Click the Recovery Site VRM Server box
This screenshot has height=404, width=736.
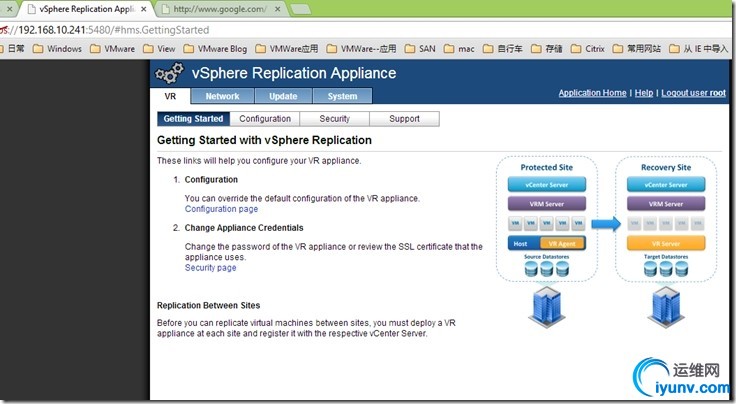coord(666,204)
